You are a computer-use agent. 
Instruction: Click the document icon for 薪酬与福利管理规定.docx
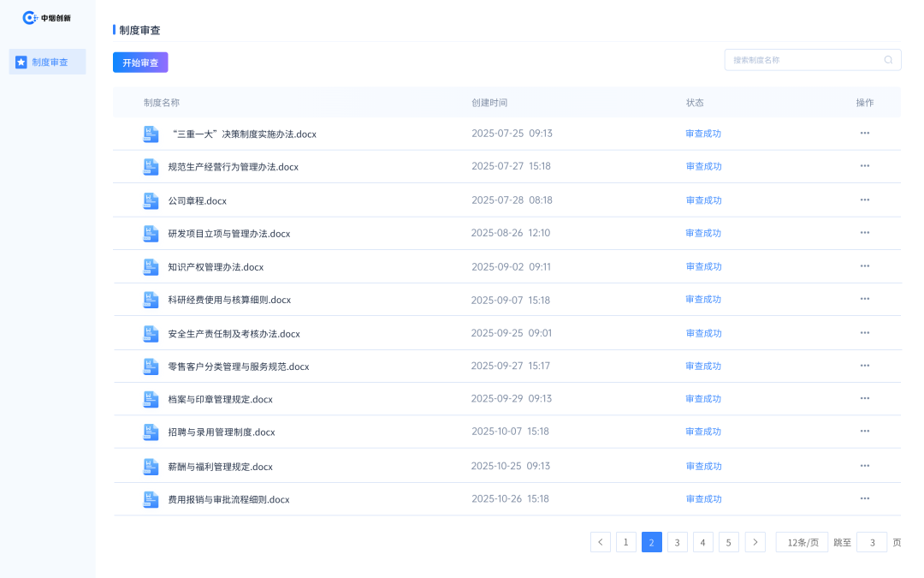[151, 467]
